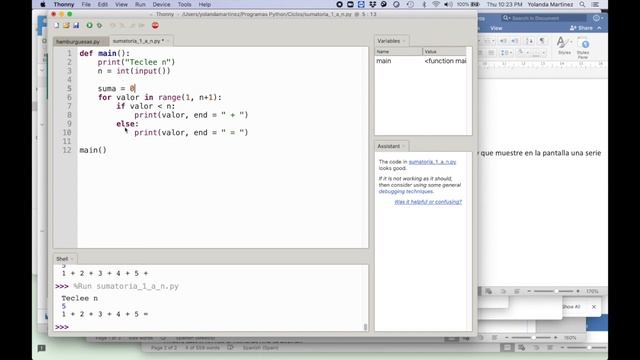Open the Tools menu

(x=184, y=4)
